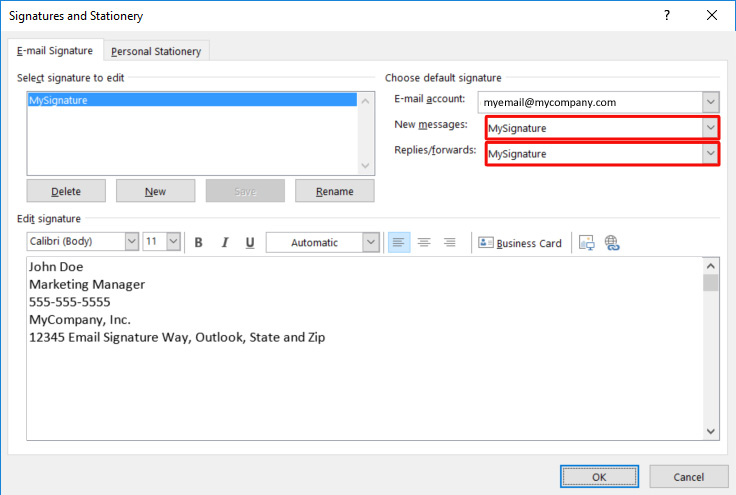Open the font size 11 dropdown
This screenshot has height=495, width=736.
coord(173,242)
